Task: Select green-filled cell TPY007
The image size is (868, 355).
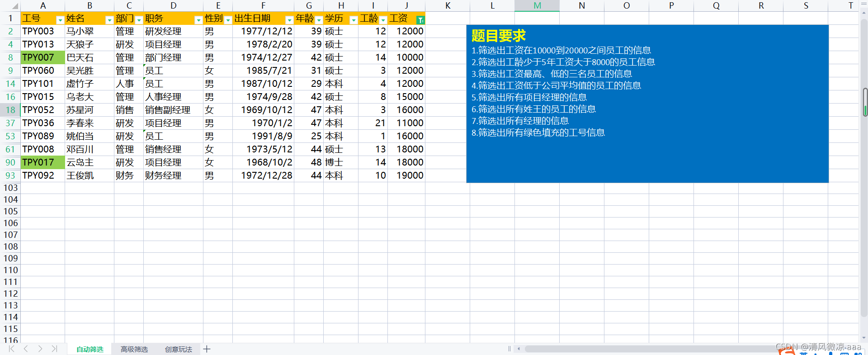Action: point(43,57)
